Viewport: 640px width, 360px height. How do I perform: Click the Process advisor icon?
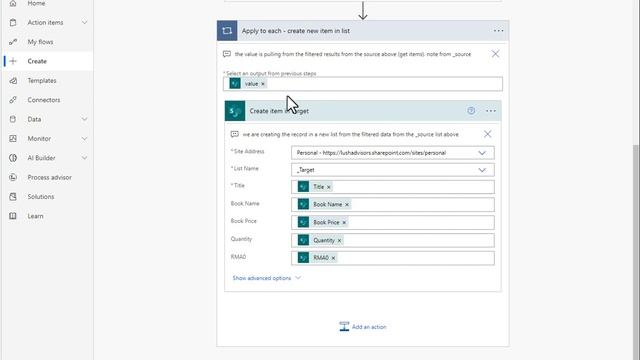(13, 177)
